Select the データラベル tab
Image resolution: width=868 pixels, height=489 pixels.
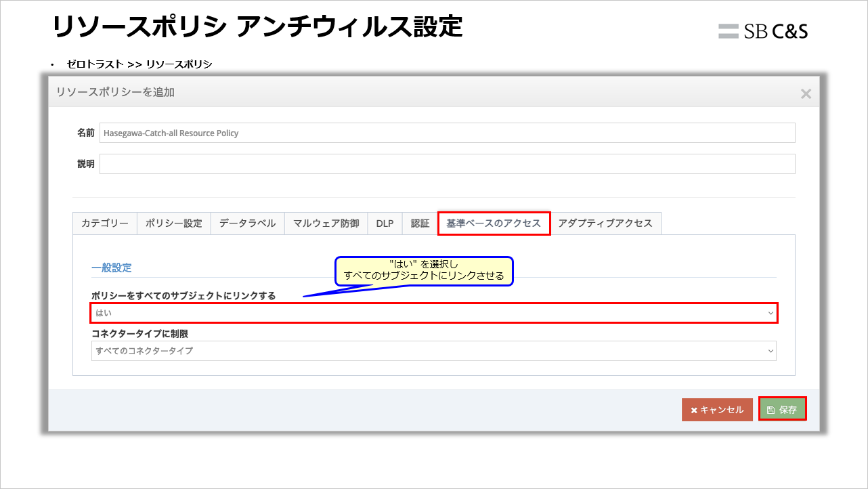248,224
